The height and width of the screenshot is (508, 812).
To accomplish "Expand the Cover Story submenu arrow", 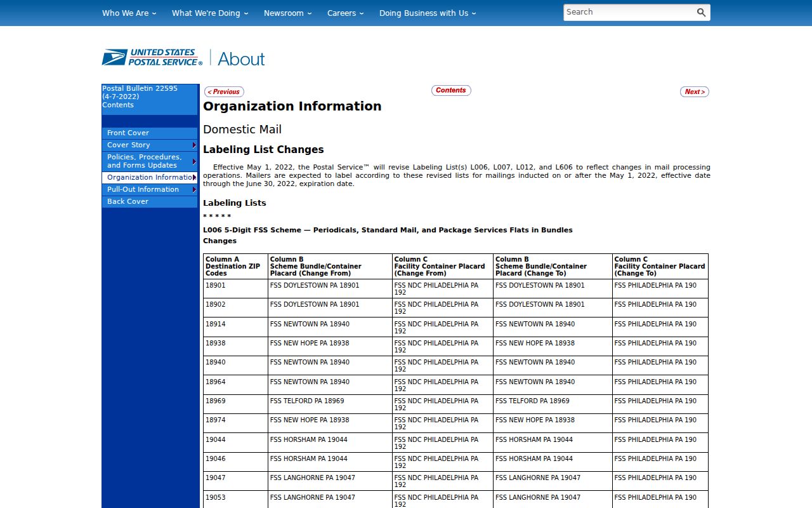I will pyautogui.click(x=194, y=145).
